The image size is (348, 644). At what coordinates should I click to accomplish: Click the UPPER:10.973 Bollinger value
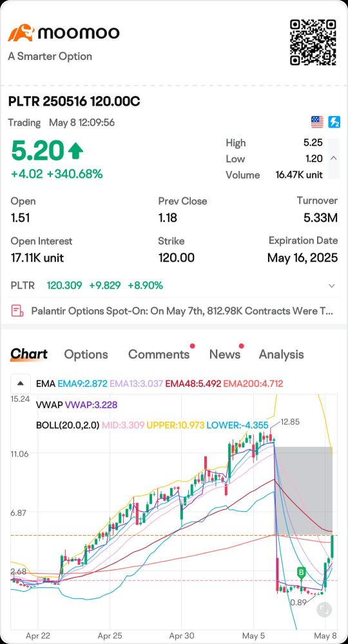pos(175,425)
